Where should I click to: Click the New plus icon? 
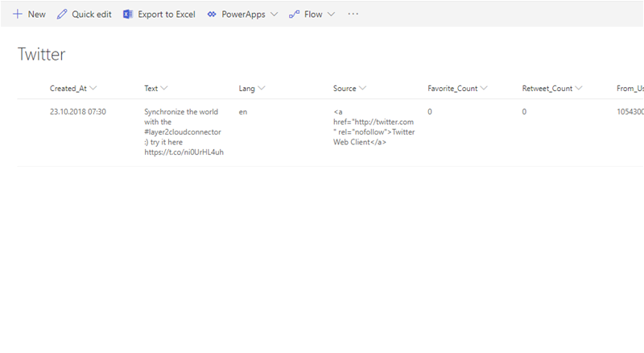tap(17, 15)
